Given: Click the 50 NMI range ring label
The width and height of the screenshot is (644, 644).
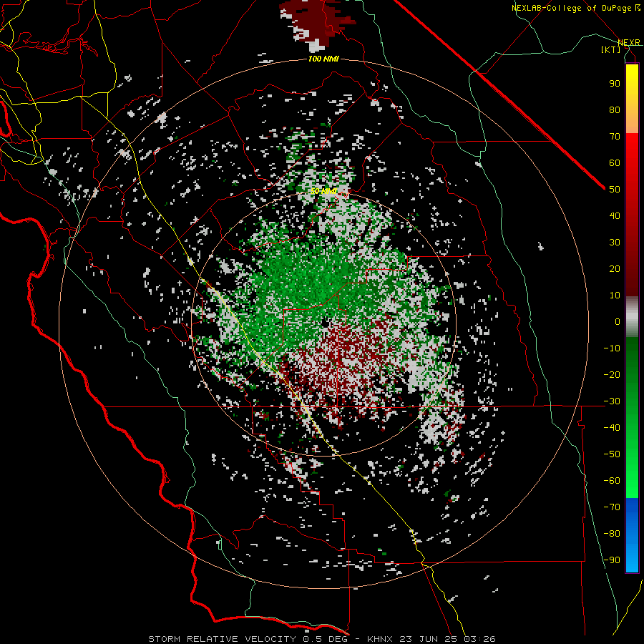Looking at the screenshot, I should click(323, 191).
